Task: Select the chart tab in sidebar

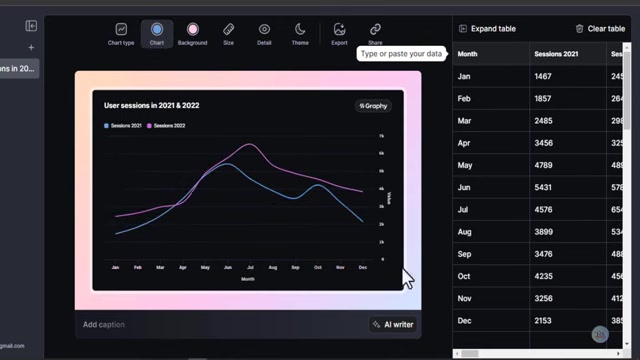Action: [19, 69]
